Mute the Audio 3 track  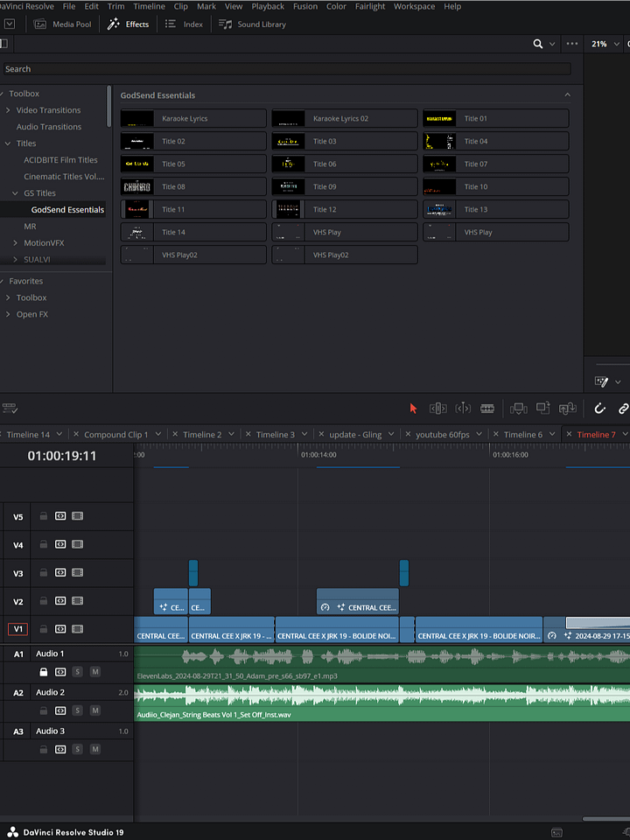tap(94, 749)
